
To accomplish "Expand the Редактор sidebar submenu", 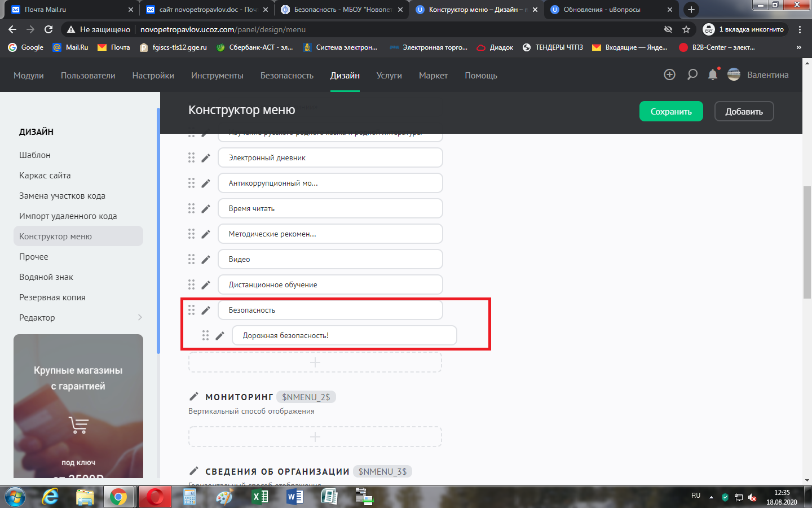I will 140,318.
